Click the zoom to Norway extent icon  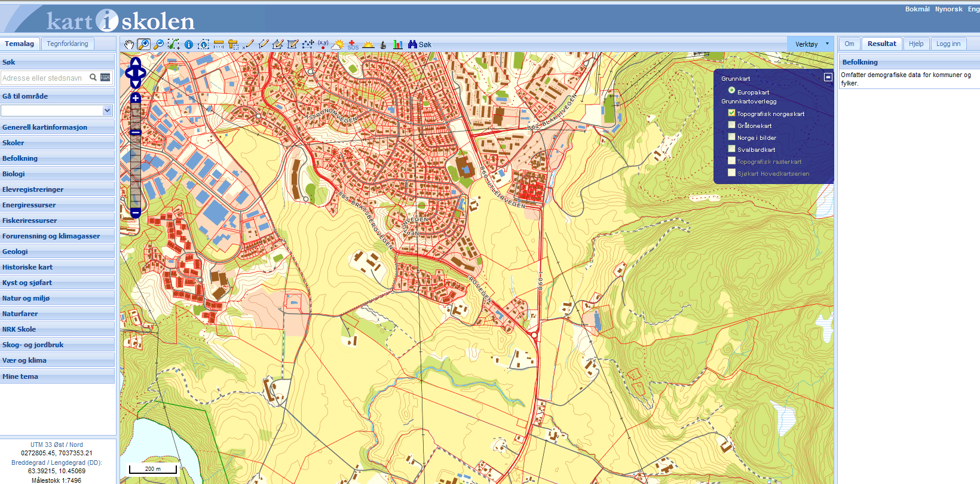pyautogui.click(x=174, y=44)
